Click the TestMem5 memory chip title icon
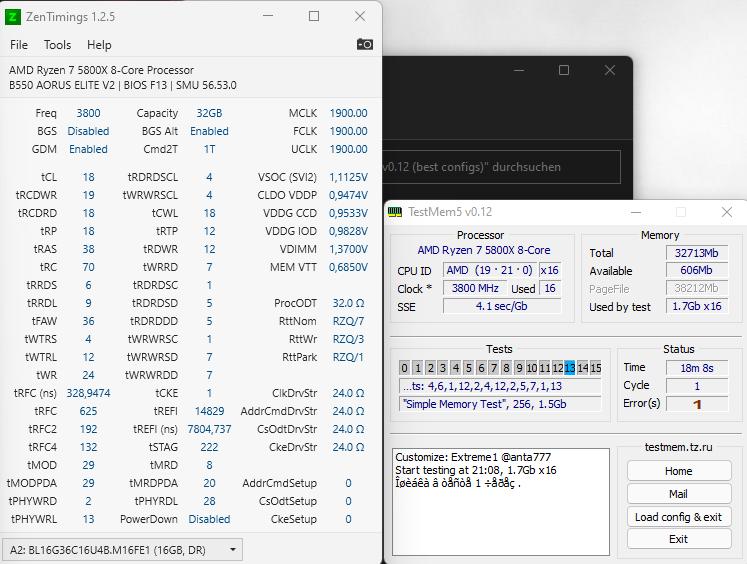 pos(395,212)
